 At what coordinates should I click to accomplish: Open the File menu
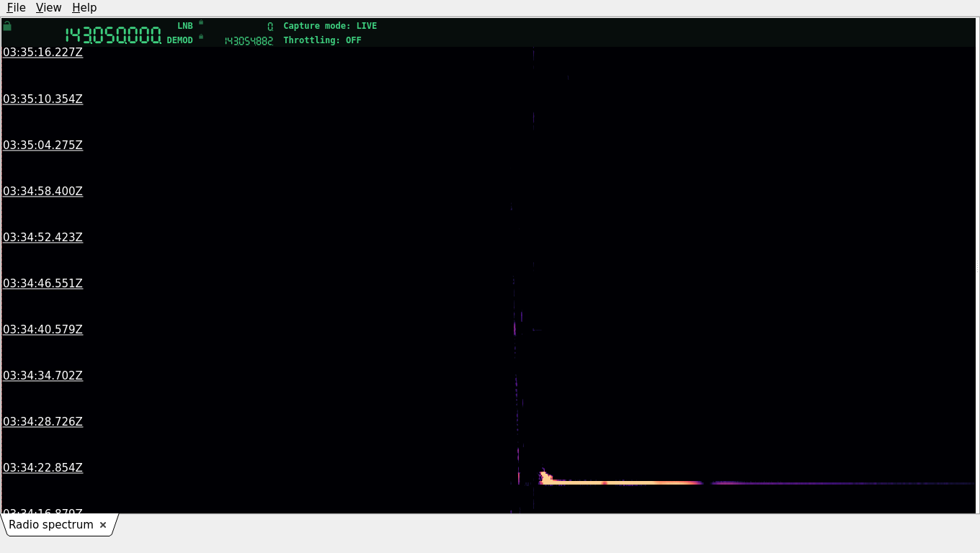pyautogui.click(x=16, y=7)
